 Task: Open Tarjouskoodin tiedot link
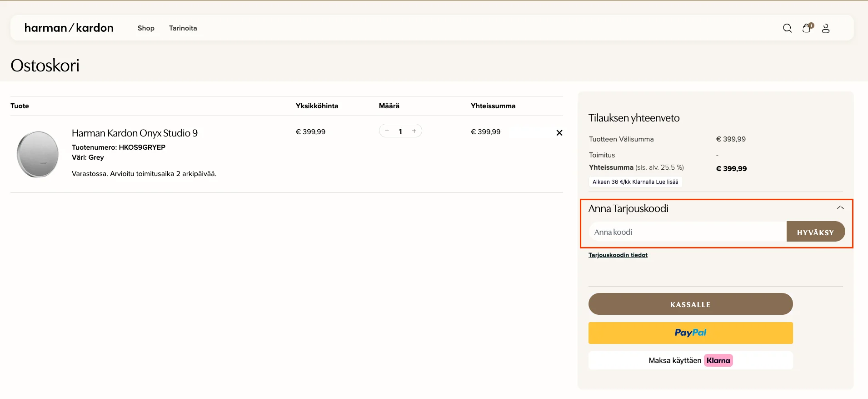(618, 255)
